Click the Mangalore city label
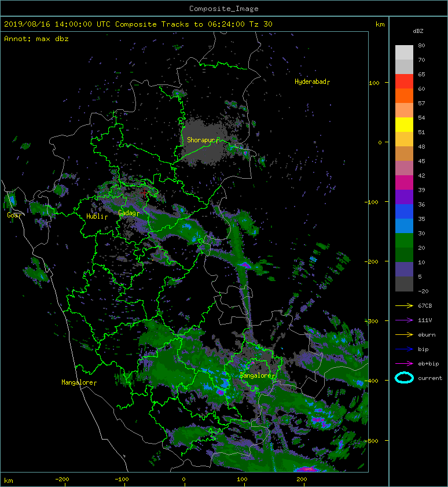Screen dimensions: 448x487 point(79,382)
